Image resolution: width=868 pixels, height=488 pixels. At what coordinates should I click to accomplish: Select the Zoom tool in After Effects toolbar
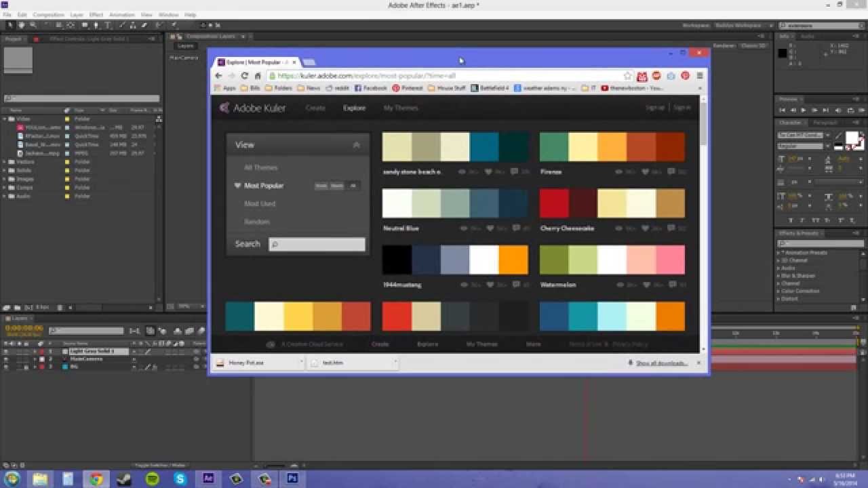33,25
